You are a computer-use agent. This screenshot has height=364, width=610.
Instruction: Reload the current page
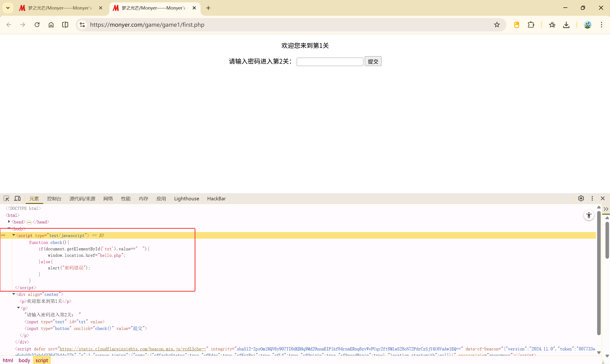[37, 25]
